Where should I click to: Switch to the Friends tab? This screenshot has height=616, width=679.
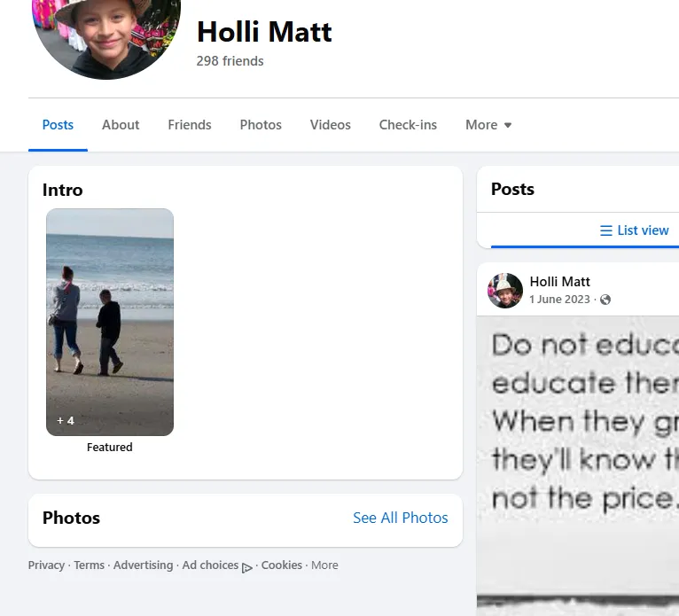coord(189,125)
